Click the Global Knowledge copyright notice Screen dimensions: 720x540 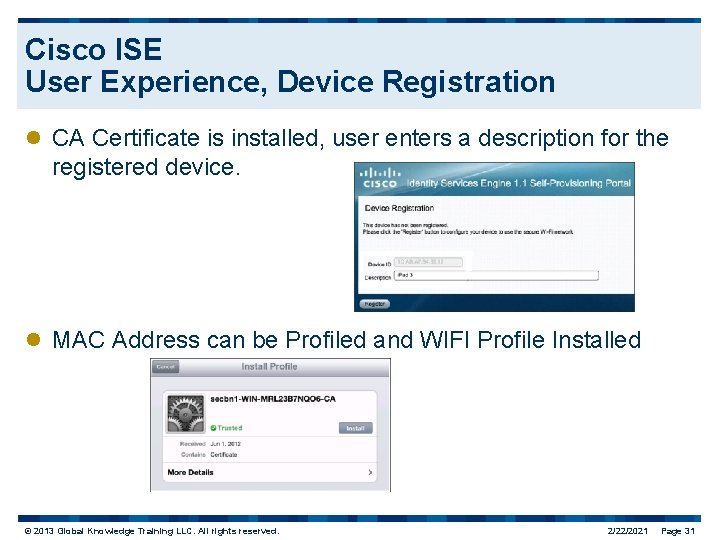(152, 531)
